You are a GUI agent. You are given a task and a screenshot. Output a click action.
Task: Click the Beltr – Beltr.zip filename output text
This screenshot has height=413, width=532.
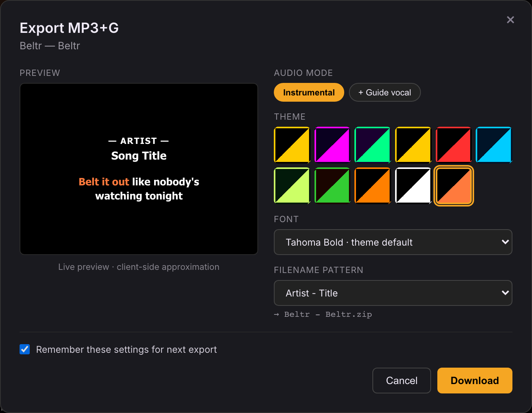pyautogui.click(x=323, y=314)
